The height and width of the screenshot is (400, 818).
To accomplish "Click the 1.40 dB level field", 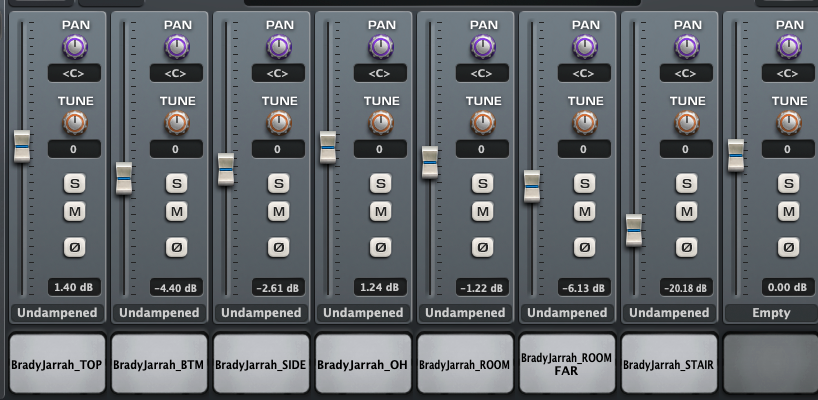I will click(75, 287).
